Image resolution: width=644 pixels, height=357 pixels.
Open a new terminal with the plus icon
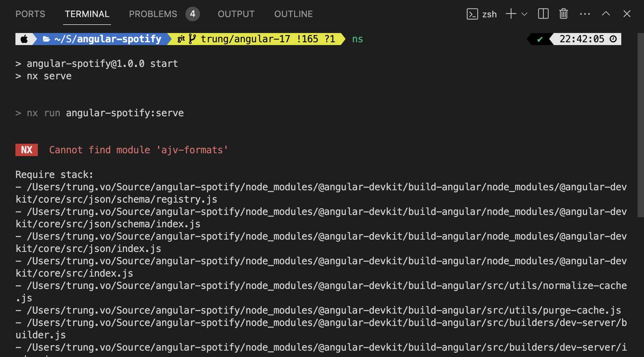tap(511, 14)
